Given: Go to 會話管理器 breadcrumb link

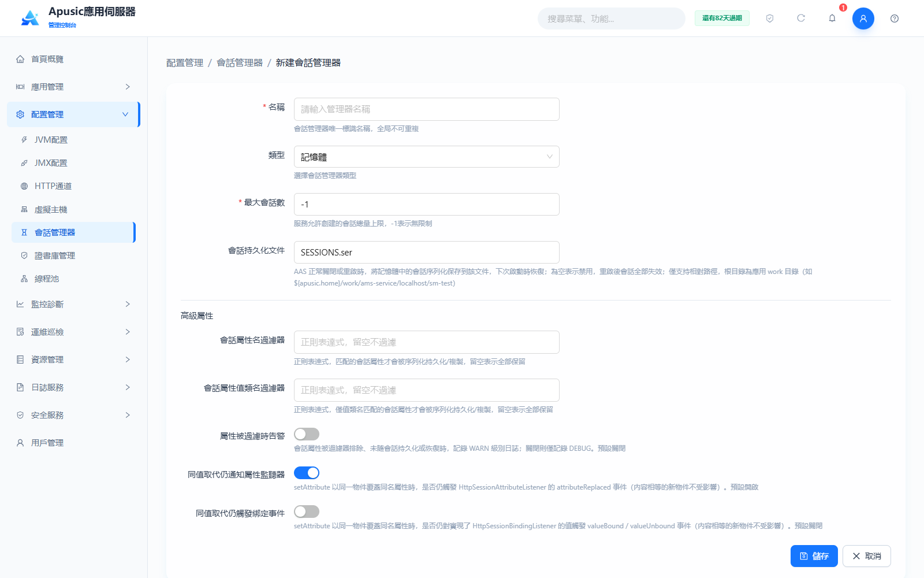Looking at the screenshot, I should 240,62.
